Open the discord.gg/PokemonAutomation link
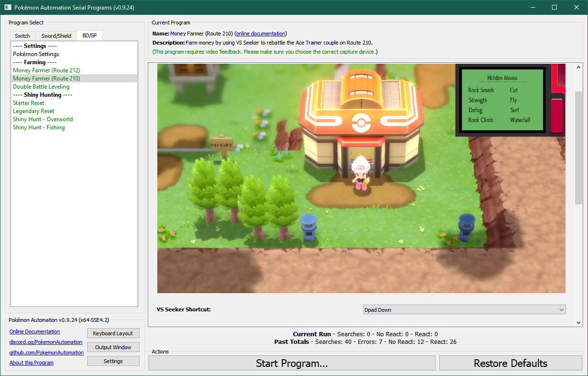Image resolution: width=588 pixels, height=376 pixels. click(x=46, y=342)
